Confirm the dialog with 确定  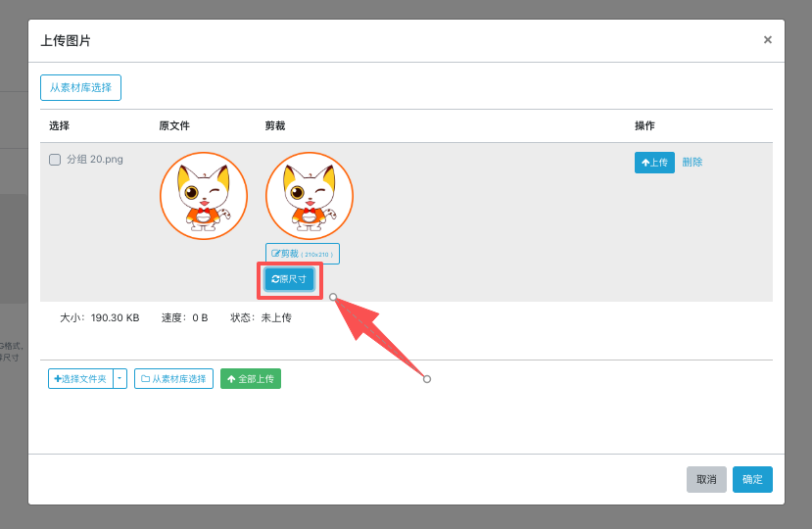(752, 480)
